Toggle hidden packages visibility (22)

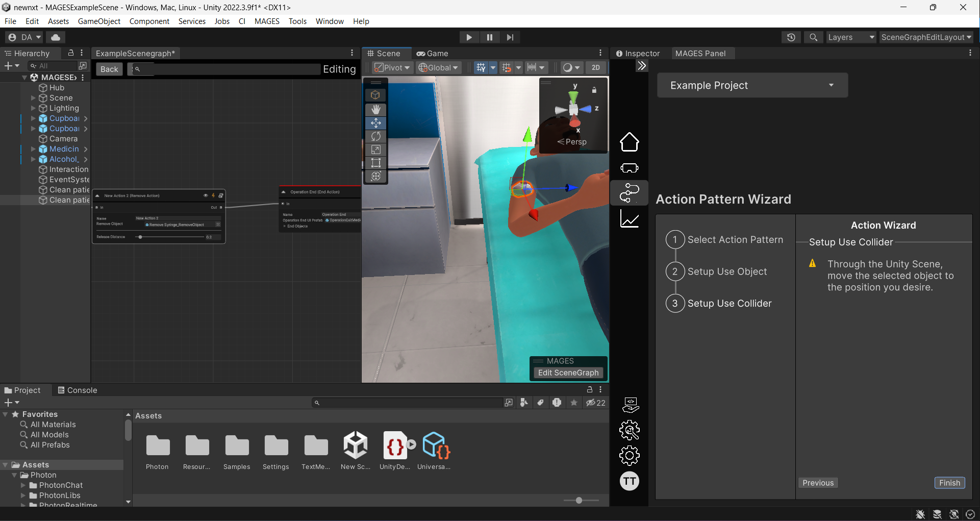[595, 403]
